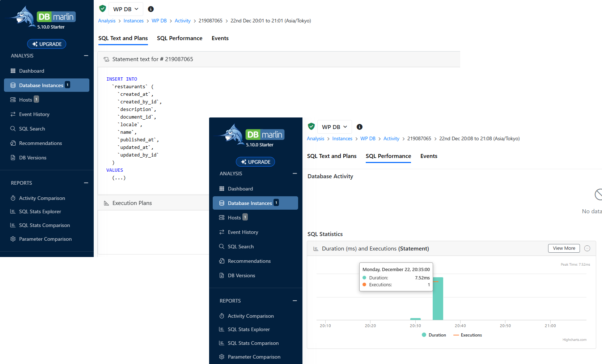Collapse the ANALYSIS section in back window

click(86, 56)
